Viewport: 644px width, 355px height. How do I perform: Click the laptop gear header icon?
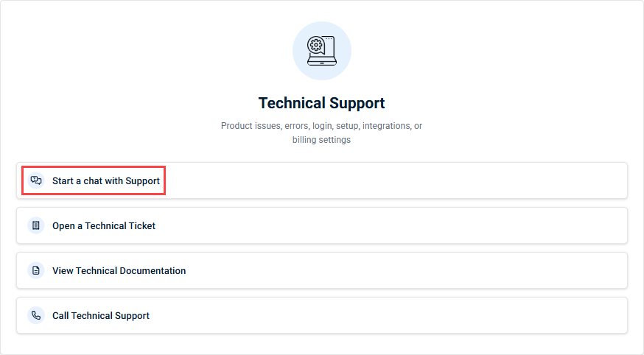(321, 50)
